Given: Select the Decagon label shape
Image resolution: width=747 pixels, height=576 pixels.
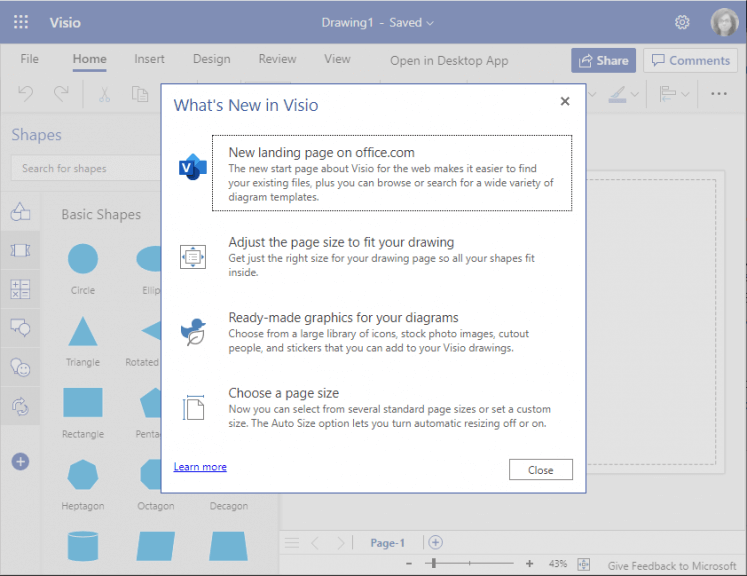Looking at the screenshot, I should pos(229,506).
